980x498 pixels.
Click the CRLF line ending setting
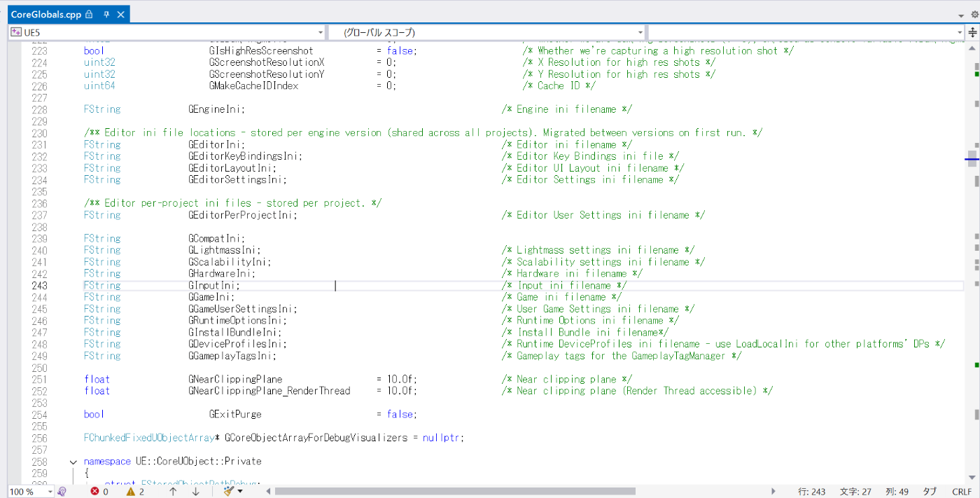point(962,492)
